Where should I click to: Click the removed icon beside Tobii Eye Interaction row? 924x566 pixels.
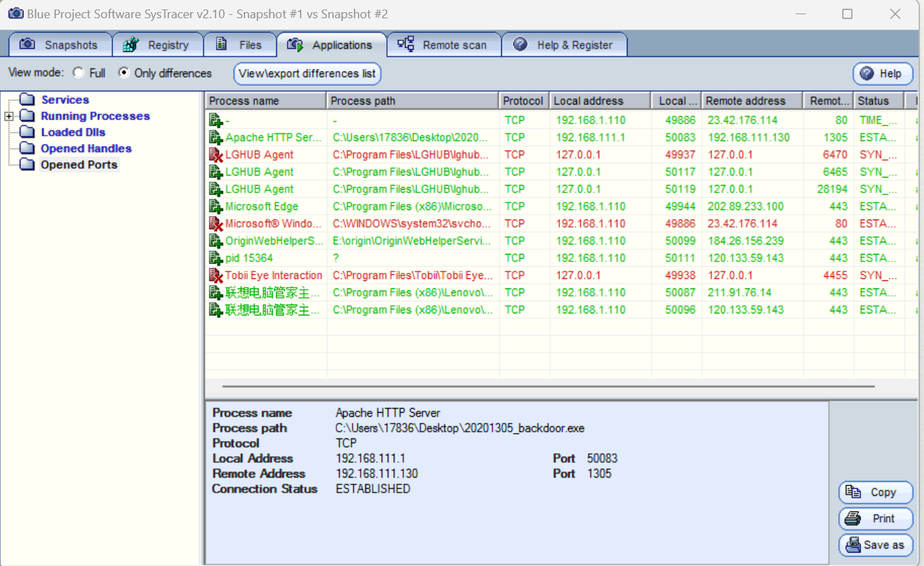coord(215,276)
